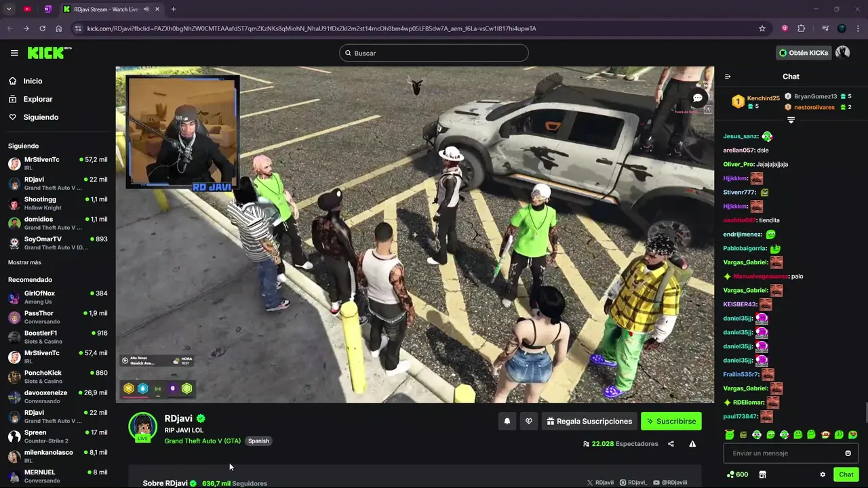Open a new browser tab

tap(173, 9)
